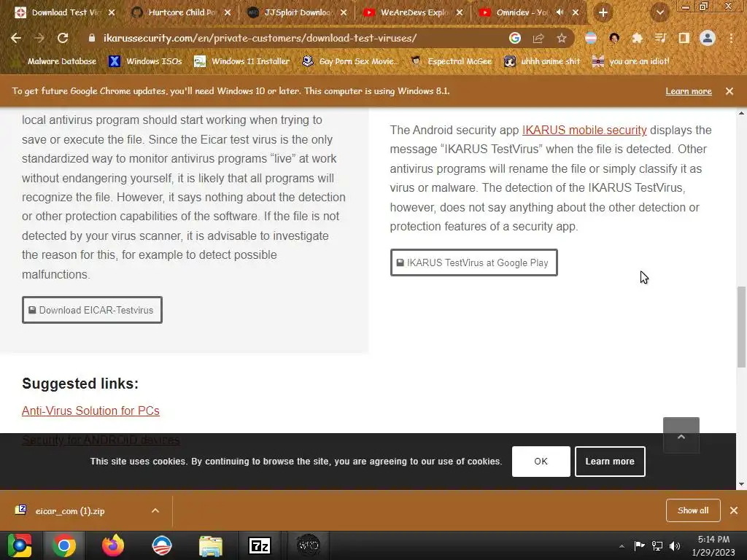Click Download EICAR-Testvirus button
747x560 pixels.
pyautogui.click(x=92, y=310)
